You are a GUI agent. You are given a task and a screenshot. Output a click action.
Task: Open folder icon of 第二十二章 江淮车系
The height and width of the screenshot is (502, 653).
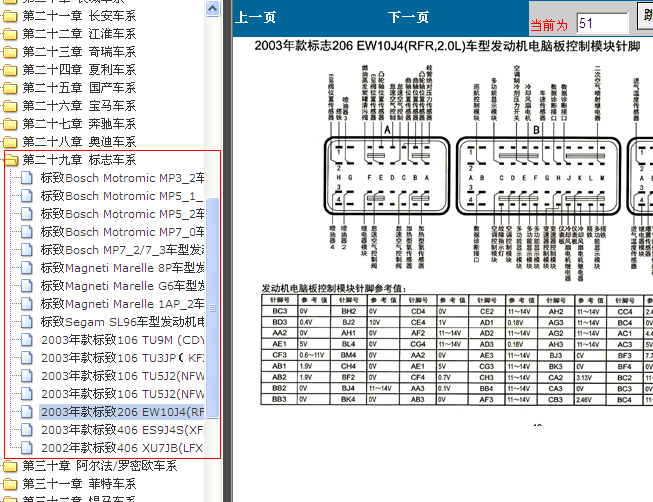pyautogui.click(x=10, y=34)
